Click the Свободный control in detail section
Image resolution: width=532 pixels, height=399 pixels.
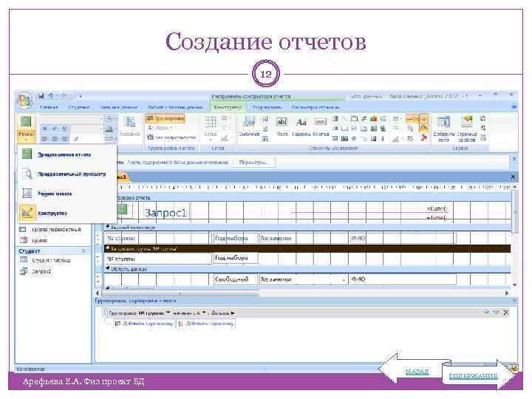click(x=236, y=279)
